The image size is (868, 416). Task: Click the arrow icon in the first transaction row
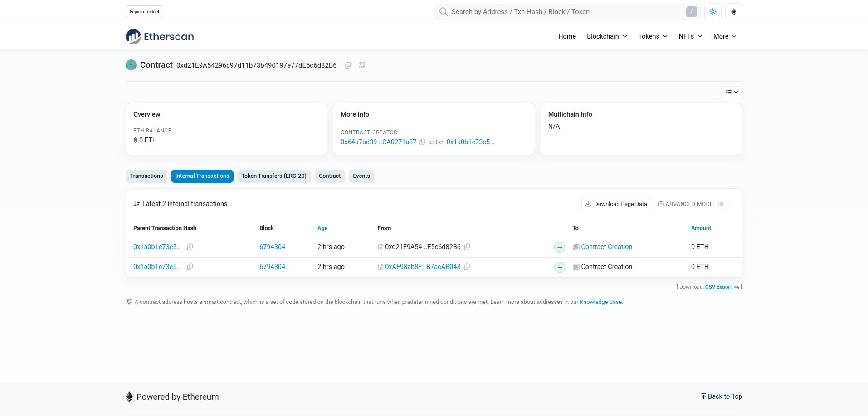tap(560, 247)
